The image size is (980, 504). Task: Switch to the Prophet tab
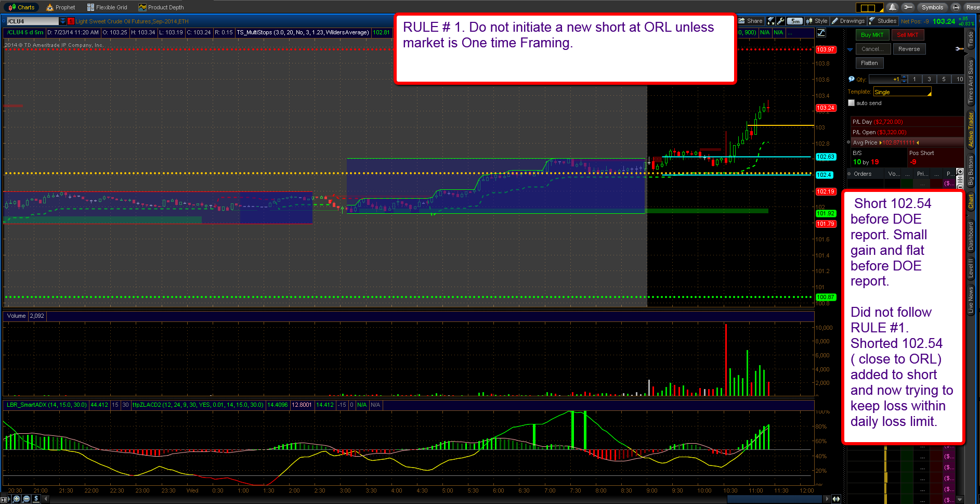[61, 7]
